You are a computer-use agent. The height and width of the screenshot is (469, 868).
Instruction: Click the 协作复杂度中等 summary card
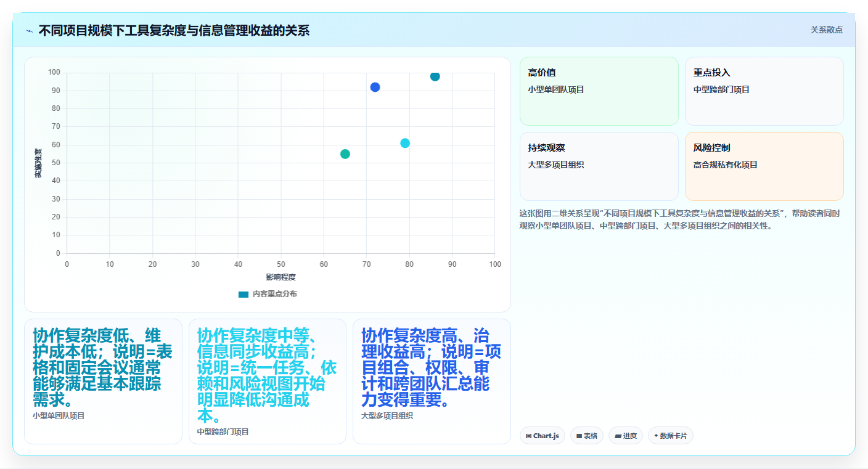pyautogui.click(x=268, y=381)
